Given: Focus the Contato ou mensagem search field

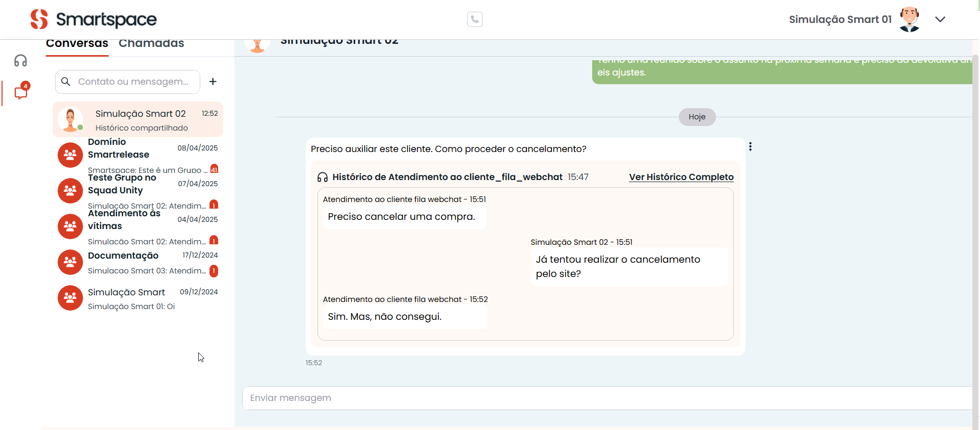Looking at the screenshot, I should 134,82.
